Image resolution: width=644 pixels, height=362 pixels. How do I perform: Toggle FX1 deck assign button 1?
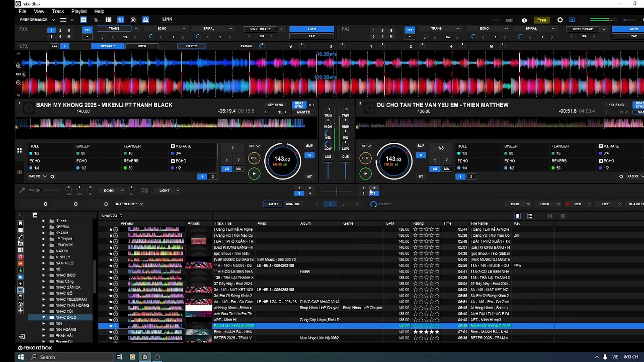(51, 30)
